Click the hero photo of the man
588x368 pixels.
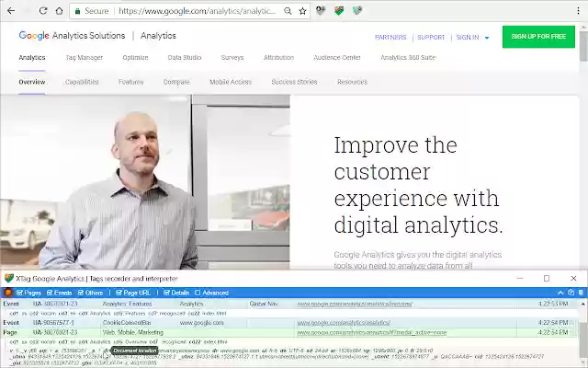tap(145, 182)
